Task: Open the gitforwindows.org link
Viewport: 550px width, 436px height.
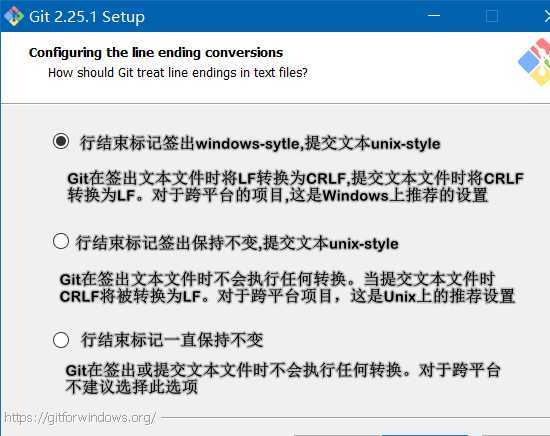Action: [x=80, y=417]
